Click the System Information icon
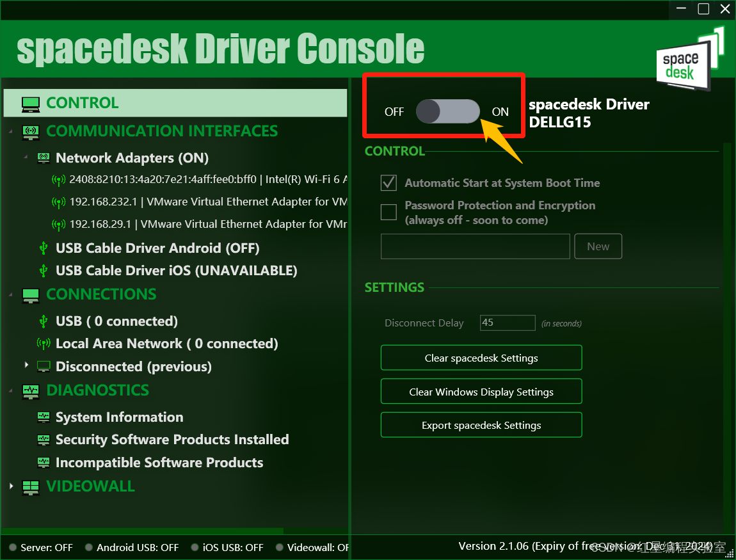This screenshot has height=560, width=736. 44,417
